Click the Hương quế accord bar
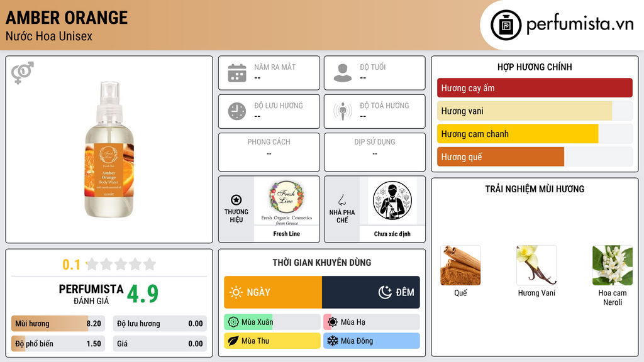 point(535,156)
